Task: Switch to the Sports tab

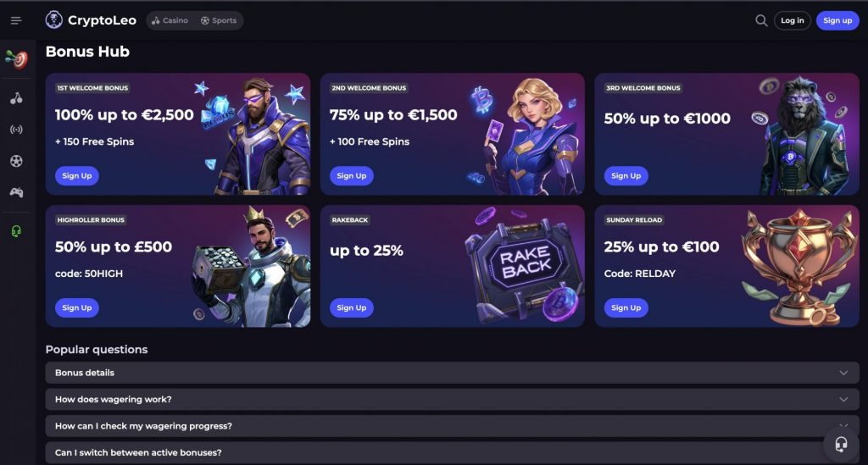Action: point(219,20)
